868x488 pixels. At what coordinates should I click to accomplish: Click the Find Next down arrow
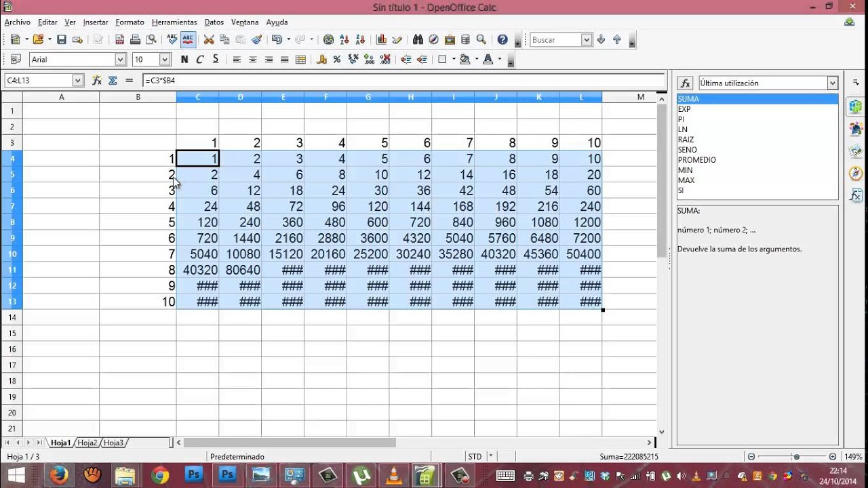point(601,40)
